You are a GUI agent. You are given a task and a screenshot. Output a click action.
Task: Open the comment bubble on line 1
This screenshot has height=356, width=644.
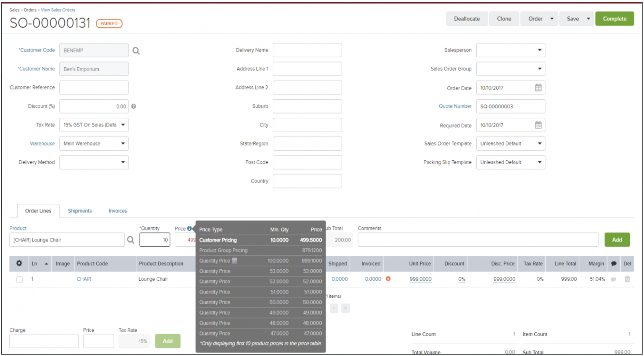click(614, 279)
